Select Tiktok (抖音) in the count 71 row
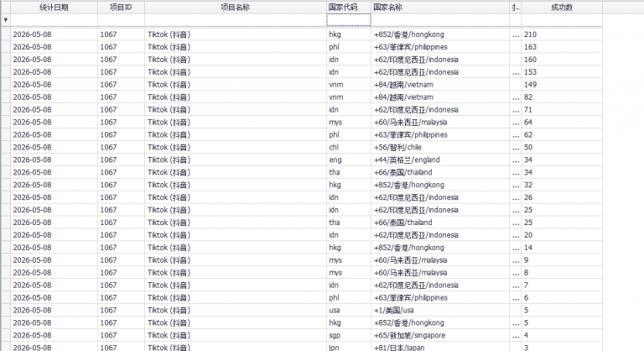The width and height of the screenshot is (644, 351). coord(236,110)
